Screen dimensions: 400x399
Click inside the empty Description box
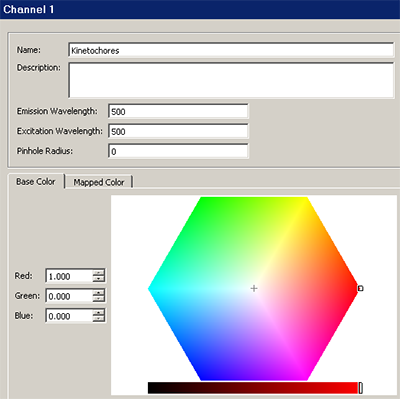pos(231,80)
